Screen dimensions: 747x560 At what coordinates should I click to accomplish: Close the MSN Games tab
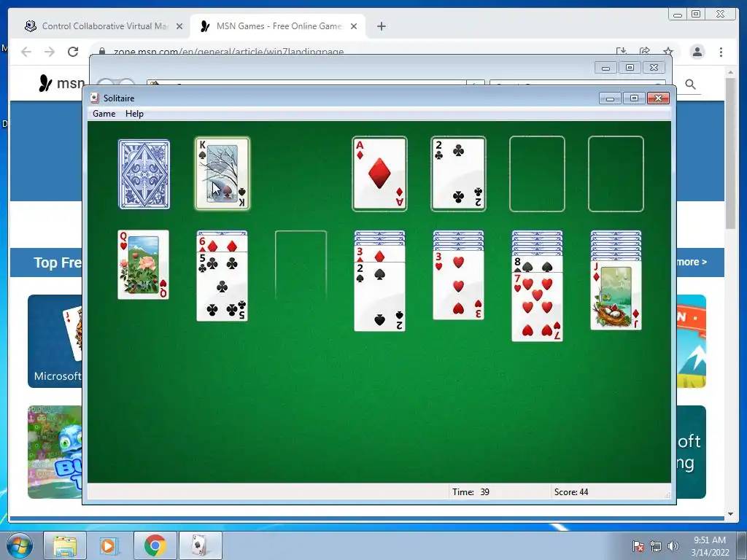coord(354,26)
